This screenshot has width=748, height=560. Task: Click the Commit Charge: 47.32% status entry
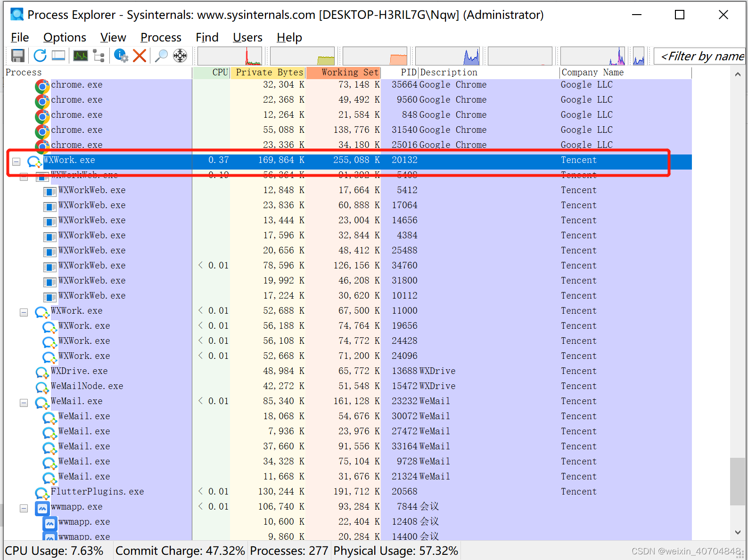(x=180, y=551)
